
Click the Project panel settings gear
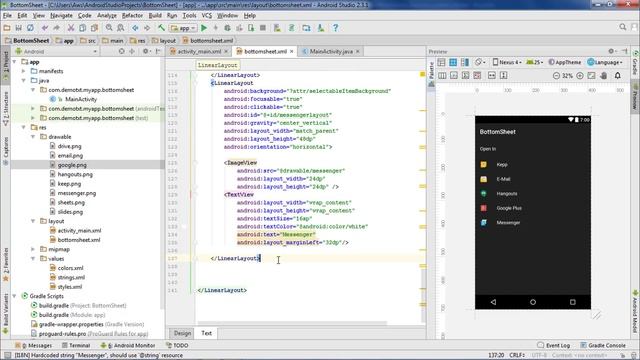click(146, 51)
